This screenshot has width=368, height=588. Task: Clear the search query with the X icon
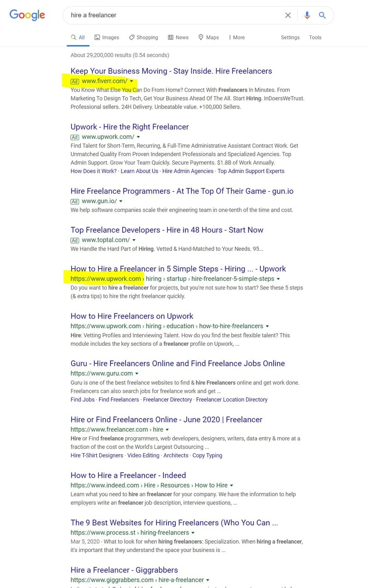[x=288, y=15]
